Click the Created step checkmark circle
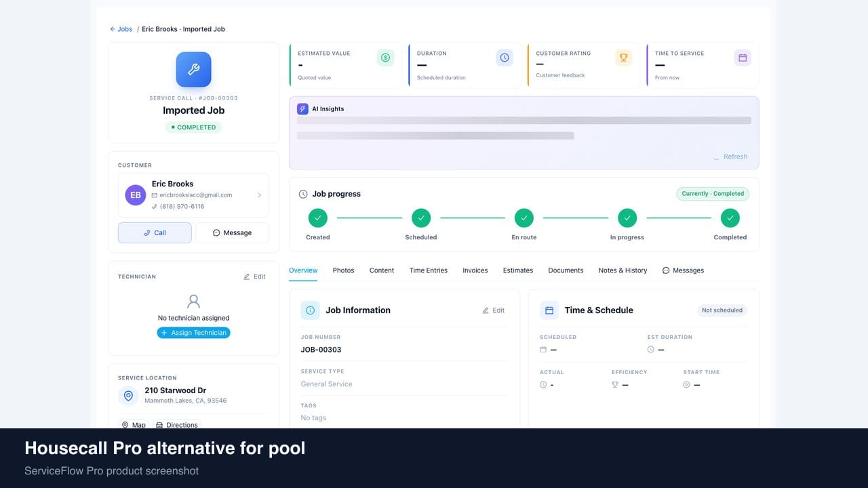Viewport: 868px width, 488px height. (x=317, y=218)
